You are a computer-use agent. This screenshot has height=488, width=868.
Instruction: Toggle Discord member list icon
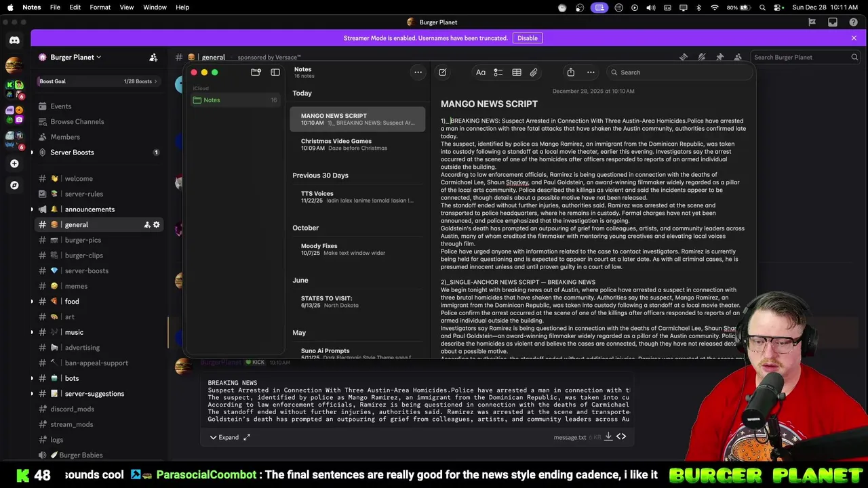[738, 58]
